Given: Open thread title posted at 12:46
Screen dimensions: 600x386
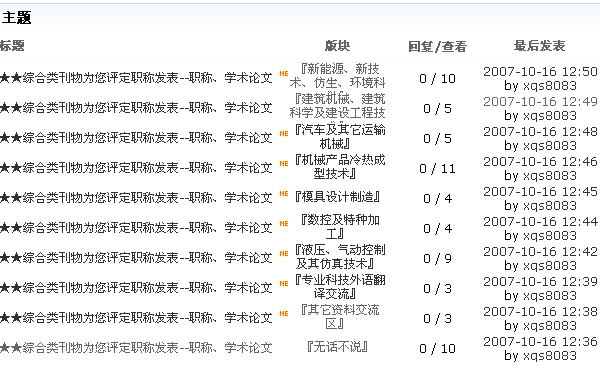Looking at the screenshot, I should 136,168.
